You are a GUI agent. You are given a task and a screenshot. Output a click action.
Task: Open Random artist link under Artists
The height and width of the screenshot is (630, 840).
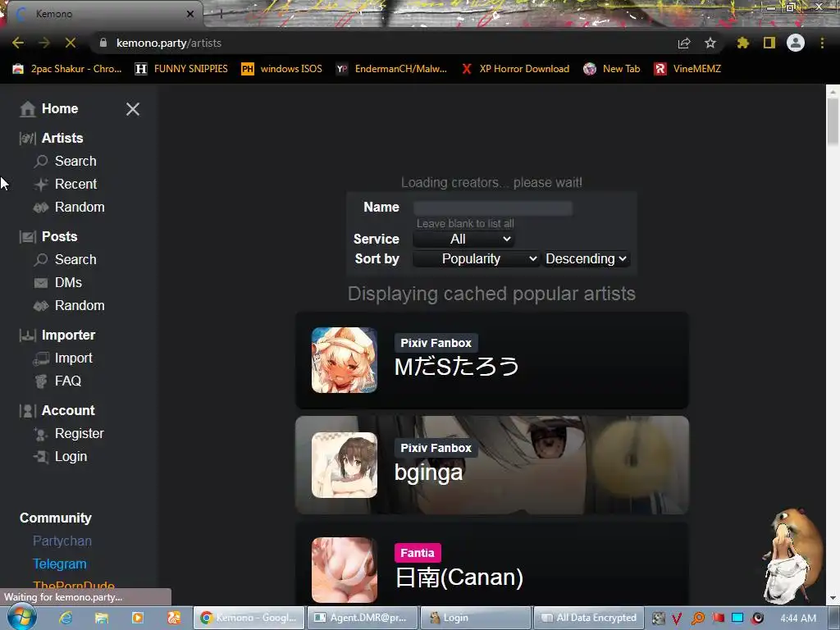click(80, 208)
